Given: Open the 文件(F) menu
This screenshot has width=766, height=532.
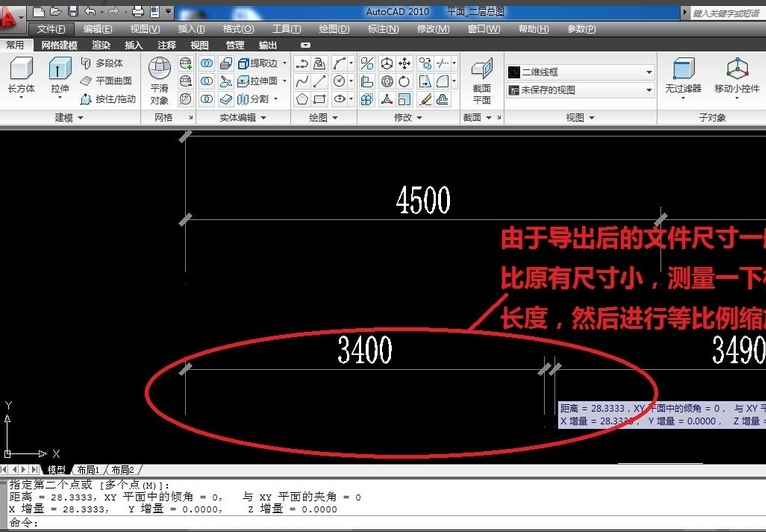Looking at the screenshot, I should point(51,29).
